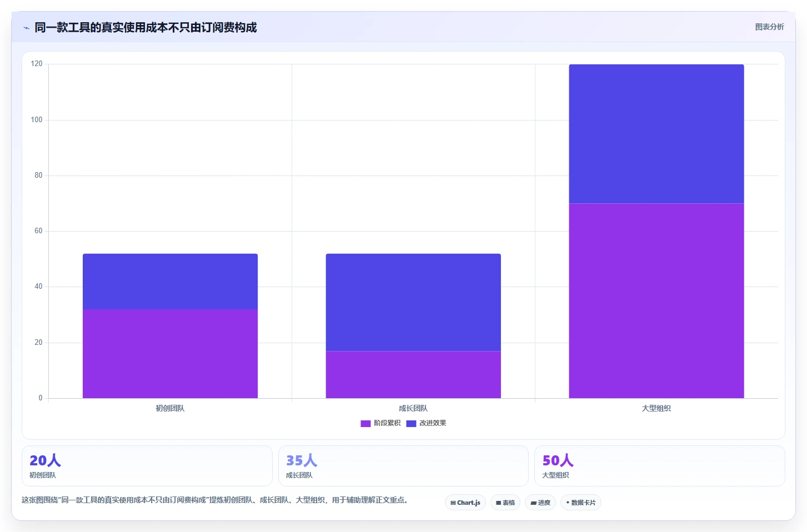
Task: Click the purple 阶段累积 bar for 初创团队
Action: (x=170, y=354)
